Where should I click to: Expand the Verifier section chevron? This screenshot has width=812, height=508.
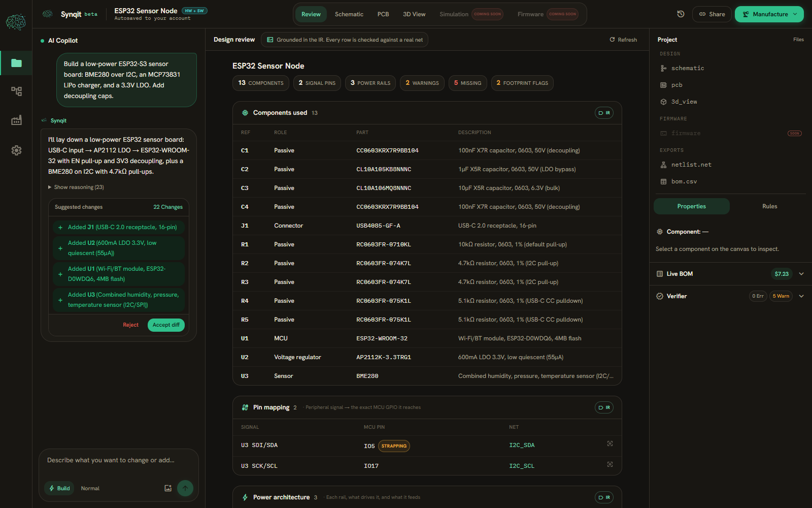point(801,296)
